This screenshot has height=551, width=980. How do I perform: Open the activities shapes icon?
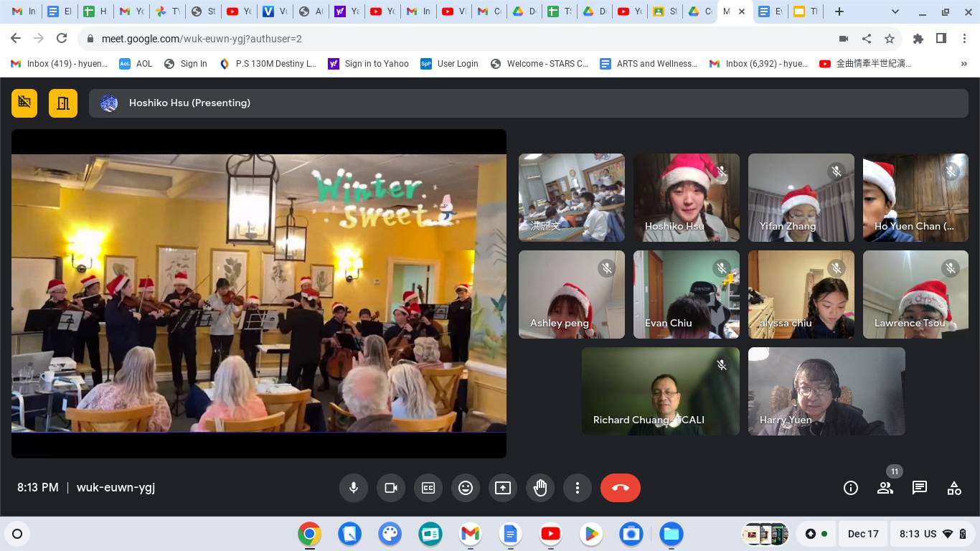click(x=954, y=488)
